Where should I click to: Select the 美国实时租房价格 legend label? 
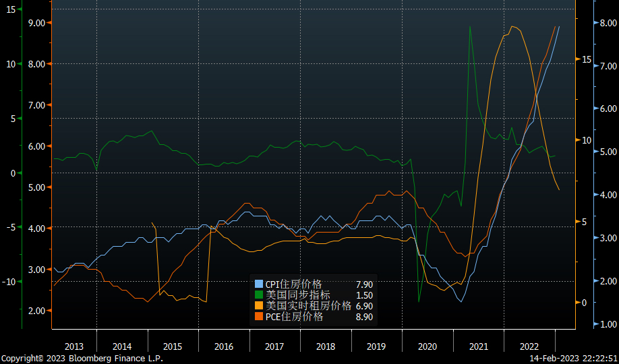click(x=308, y=306)
